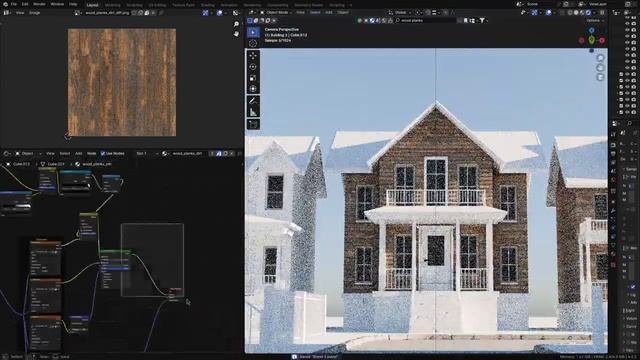Open the shader editor View menu
Viewport: 640px width, 360px height.
[50, 153]
